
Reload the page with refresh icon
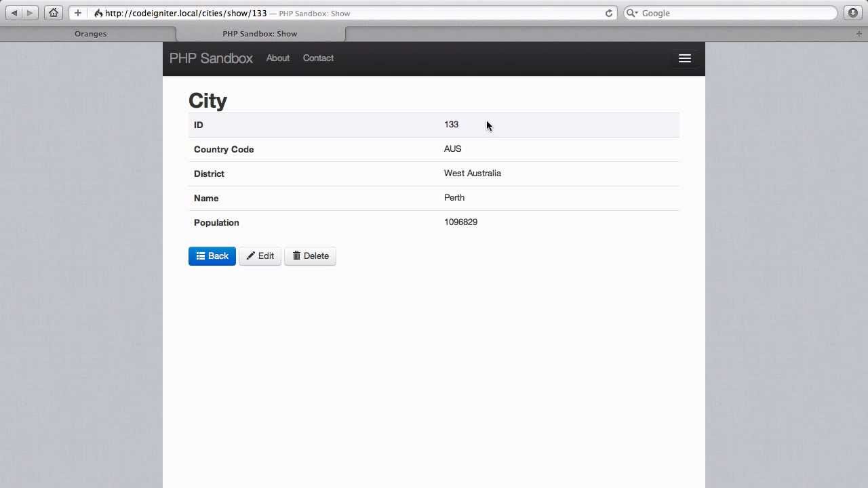608,13
